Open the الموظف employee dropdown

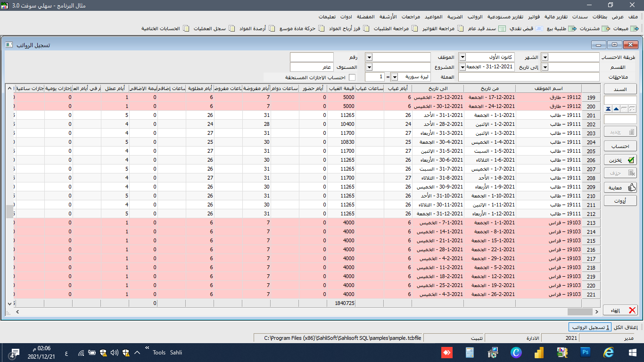[x=369, y=57]
